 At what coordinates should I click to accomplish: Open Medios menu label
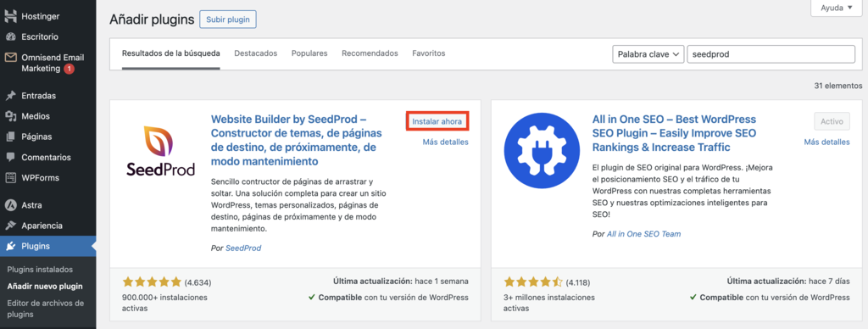(36, 116)
